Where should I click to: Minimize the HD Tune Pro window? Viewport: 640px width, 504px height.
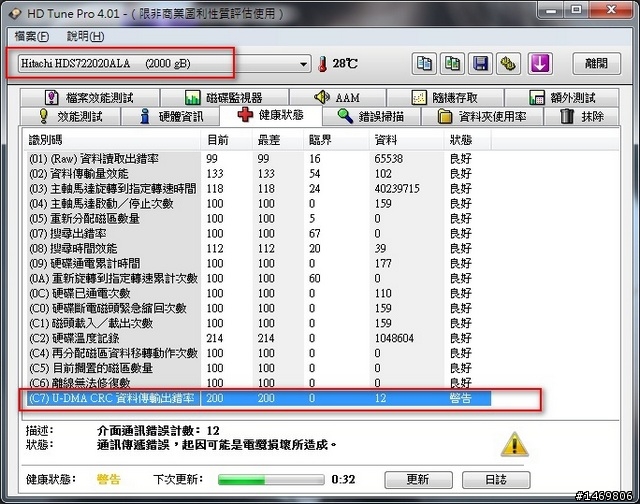(x=551, y=10)
